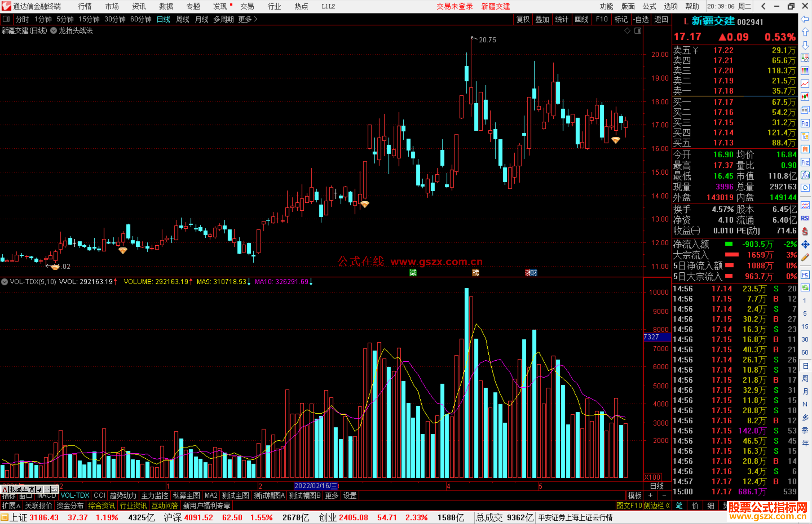The height and width of the screenshot is (524, 812).
Task: Click the 交易未登录 login link
Action: click(x=454, y=6)
